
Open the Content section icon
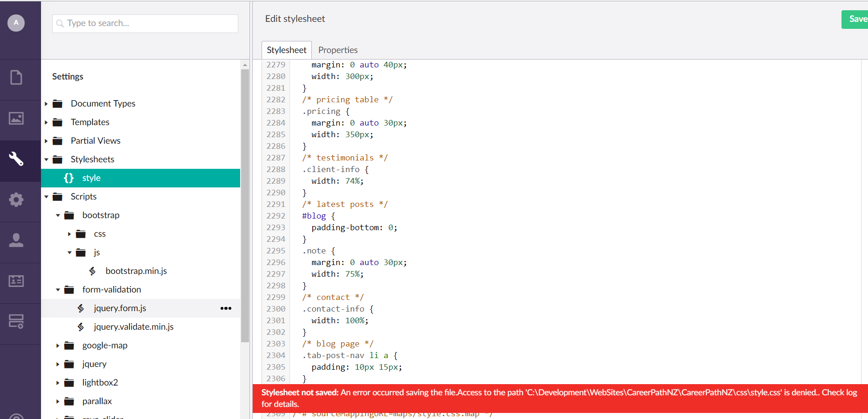click(x=16, y=77)
